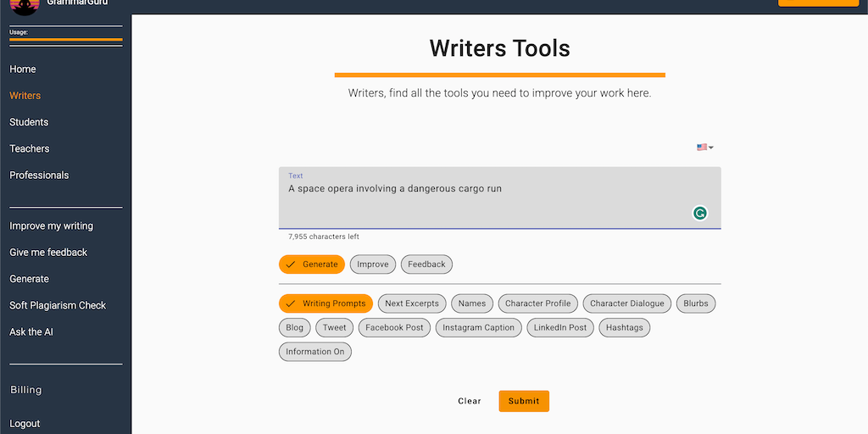Choose the Character Profile chip

pos(537,303)
